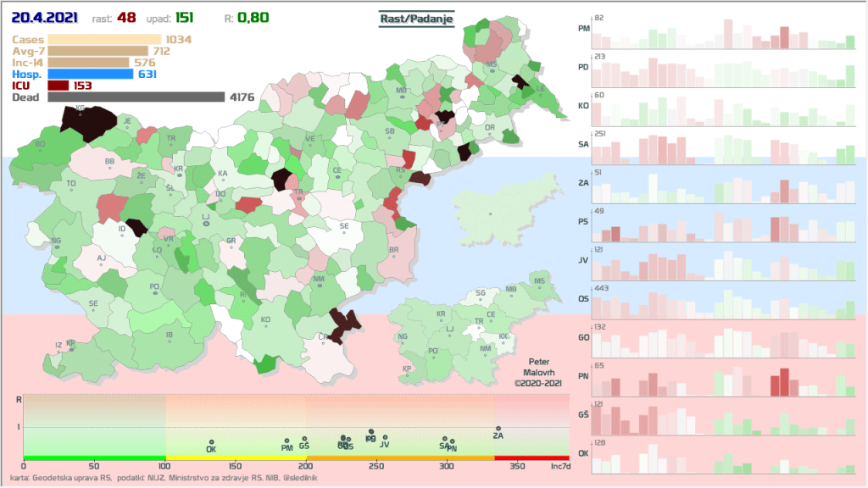Click the OR town marker on the map

click(x=489, y=133)
